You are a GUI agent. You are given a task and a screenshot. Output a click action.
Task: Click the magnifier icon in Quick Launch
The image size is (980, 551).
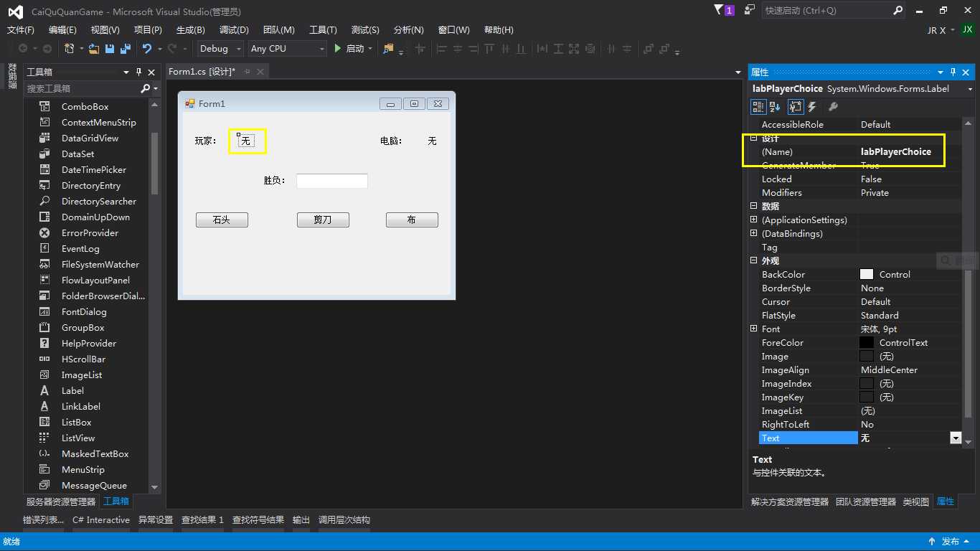[898, 11]
